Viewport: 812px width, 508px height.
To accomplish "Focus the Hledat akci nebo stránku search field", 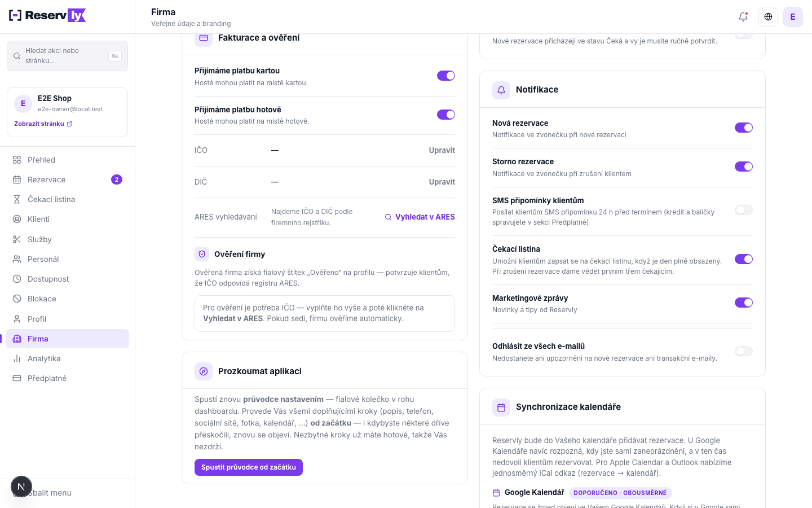I will pyautogui.click(x=67, y=56).
